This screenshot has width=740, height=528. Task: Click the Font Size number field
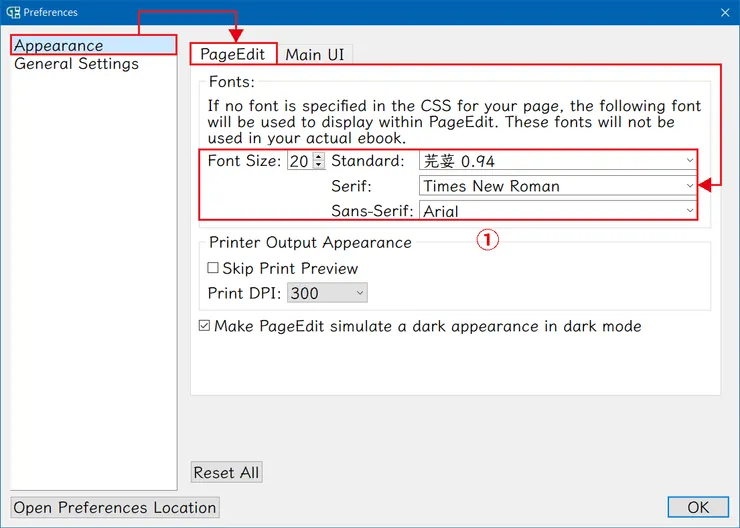(299, 161)
